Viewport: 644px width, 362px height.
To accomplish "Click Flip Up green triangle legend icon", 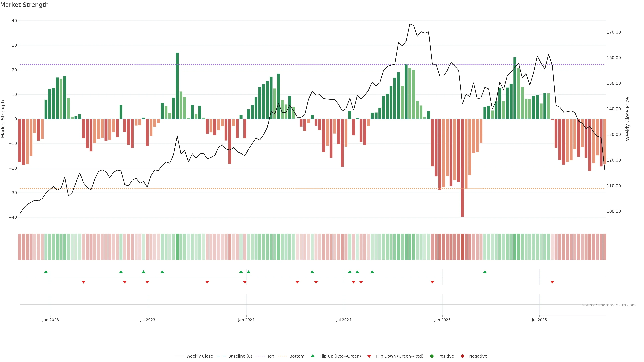I will click(x=312, y=356).
